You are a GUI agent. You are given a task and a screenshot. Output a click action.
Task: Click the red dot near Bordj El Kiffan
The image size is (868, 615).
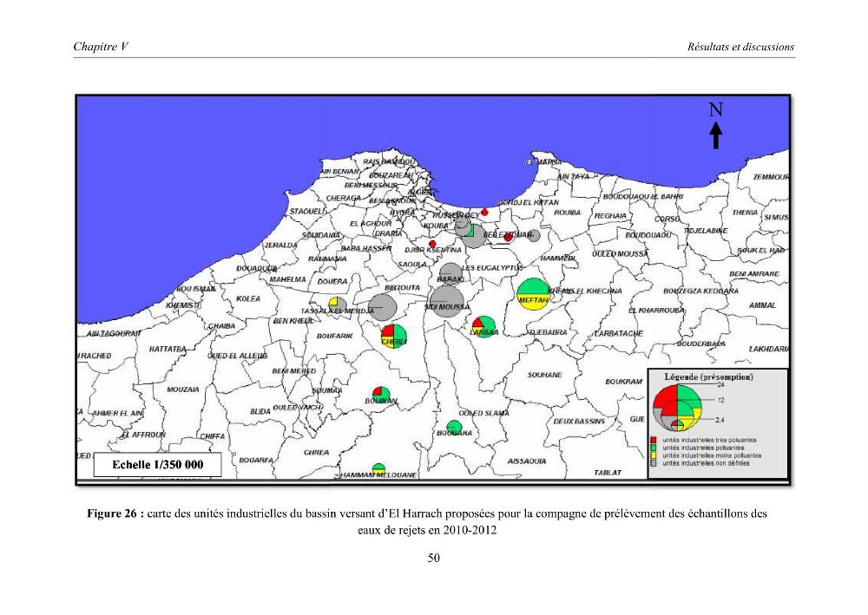(x=484, y=213)
